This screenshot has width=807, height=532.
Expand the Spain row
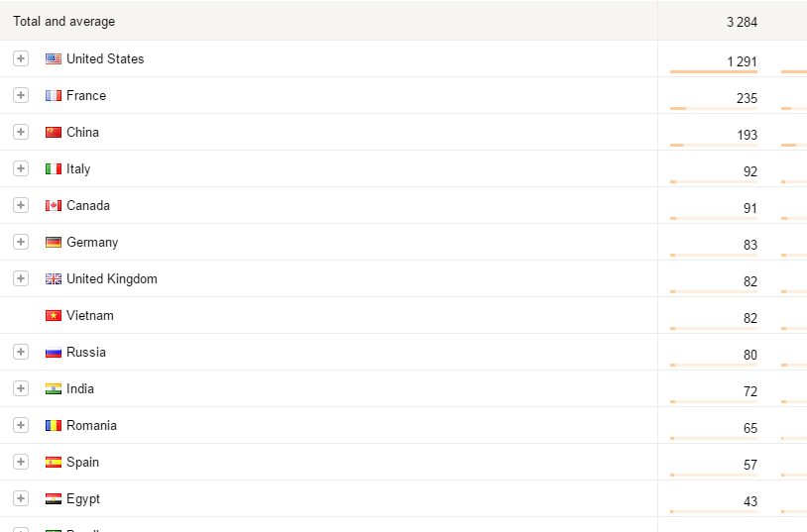pos(21,462)
